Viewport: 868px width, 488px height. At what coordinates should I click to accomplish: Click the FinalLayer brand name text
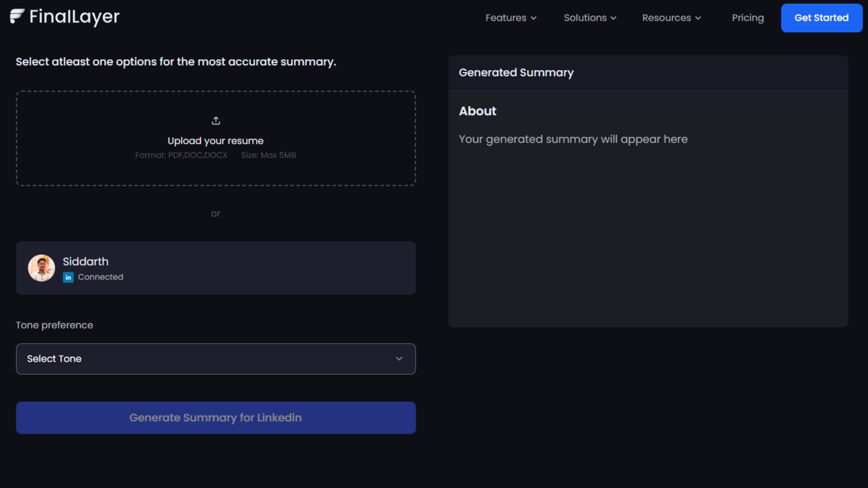pyautogui.click(x=74, y=17)
